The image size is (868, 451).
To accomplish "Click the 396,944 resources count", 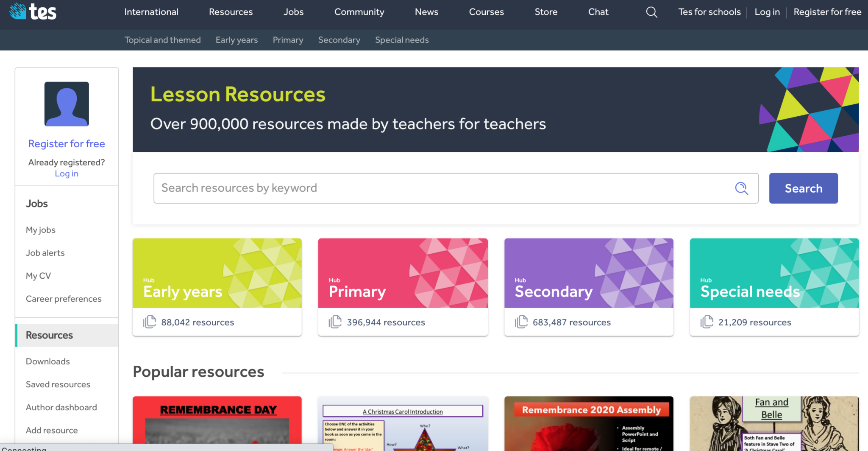I will [x=386, y=322].
